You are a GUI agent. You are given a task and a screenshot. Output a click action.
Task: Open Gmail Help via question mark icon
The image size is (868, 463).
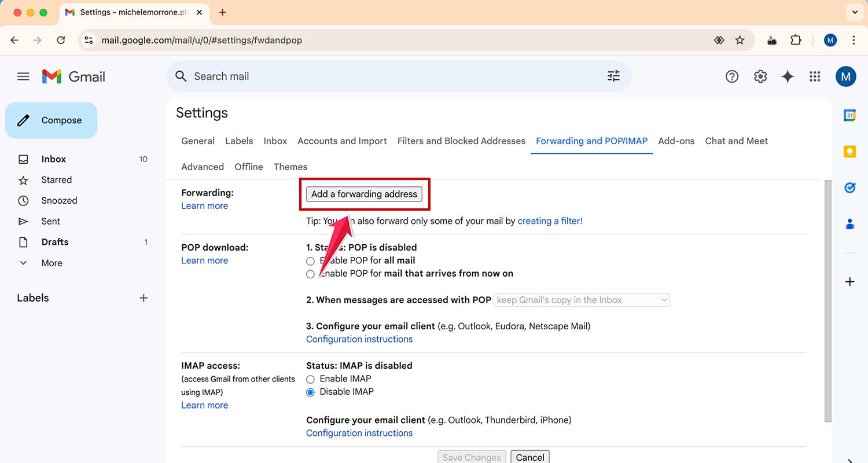click(x=732, y=76)
